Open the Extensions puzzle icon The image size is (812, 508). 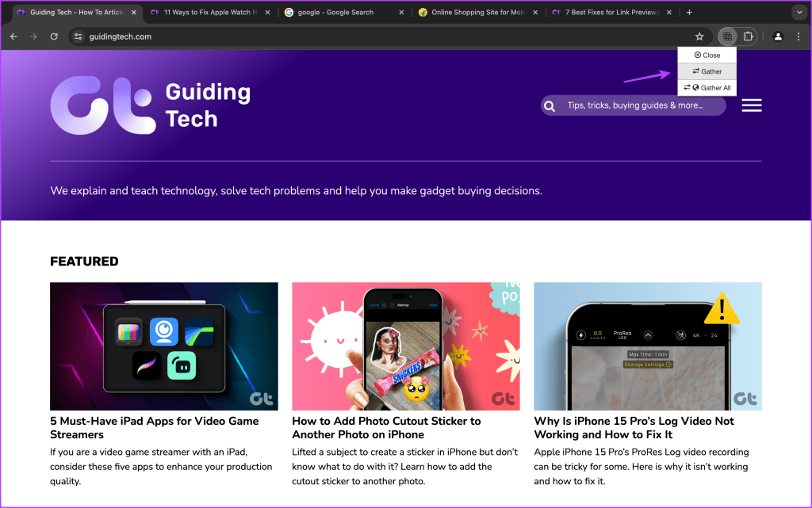(749, 36)
